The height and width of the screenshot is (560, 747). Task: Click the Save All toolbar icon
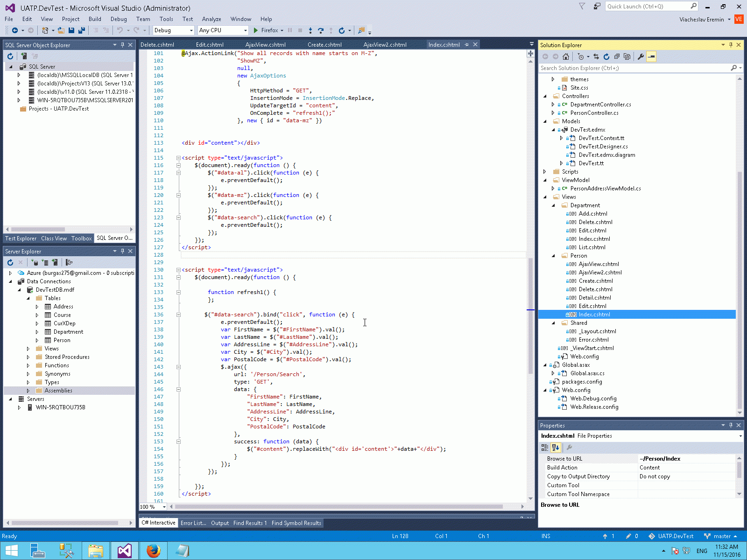click(82, 30)
